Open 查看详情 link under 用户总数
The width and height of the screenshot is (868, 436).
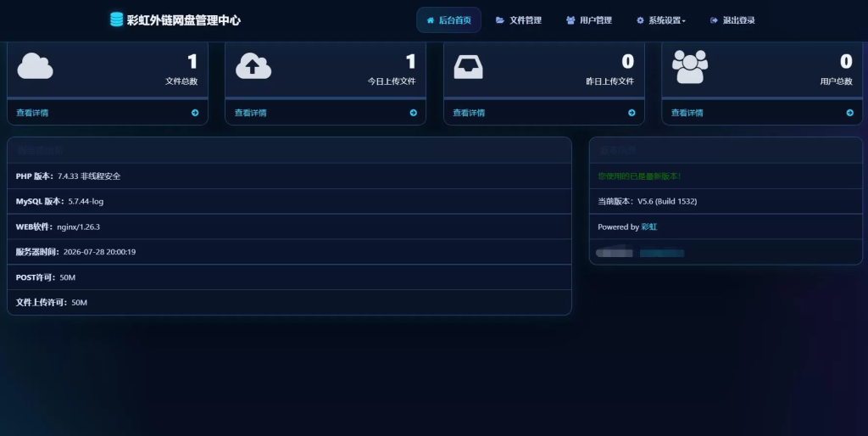[687, 113]
